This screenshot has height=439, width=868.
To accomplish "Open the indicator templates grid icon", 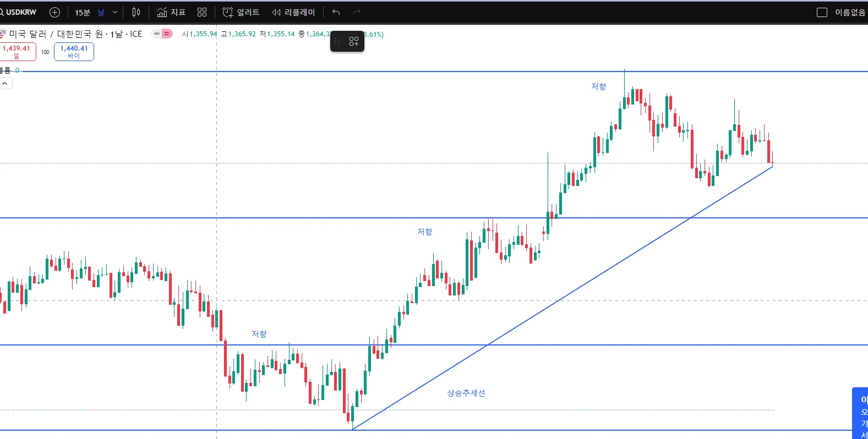I will pos(202,12).
